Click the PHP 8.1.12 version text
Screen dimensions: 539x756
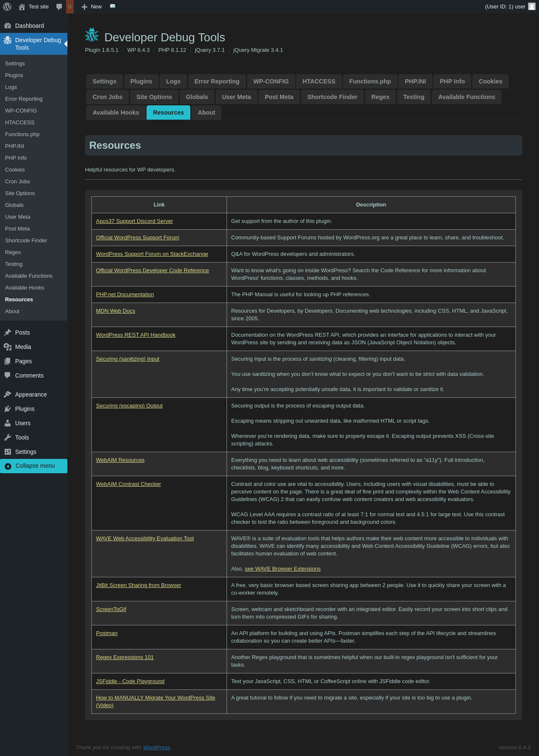[x=172, y=50]
